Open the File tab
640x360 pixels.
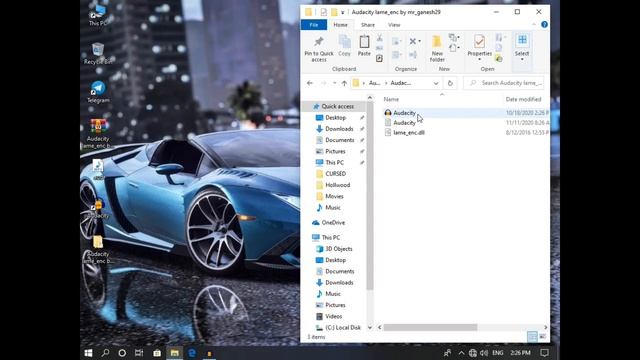(x=314, y=25)
